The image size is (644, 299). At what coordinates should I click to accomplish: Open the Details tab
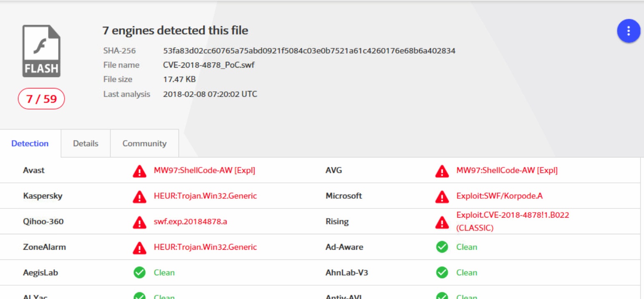86,143
